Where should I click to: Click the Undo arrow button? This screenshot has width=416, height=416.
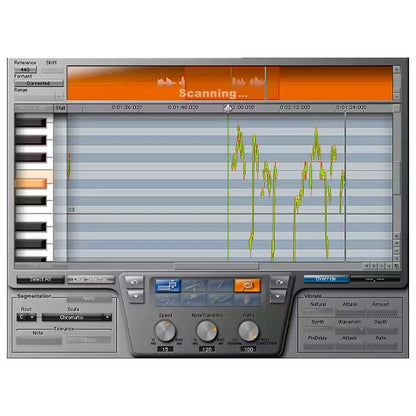click(134, 282)
